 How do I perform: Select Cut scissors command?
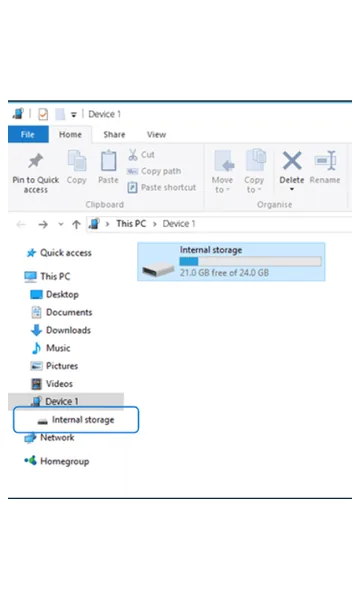click(141, 155)
